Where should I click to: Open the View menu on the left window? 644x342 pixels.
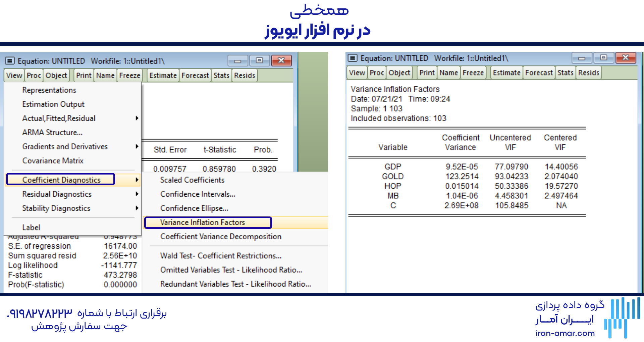(x=13, y=75)
